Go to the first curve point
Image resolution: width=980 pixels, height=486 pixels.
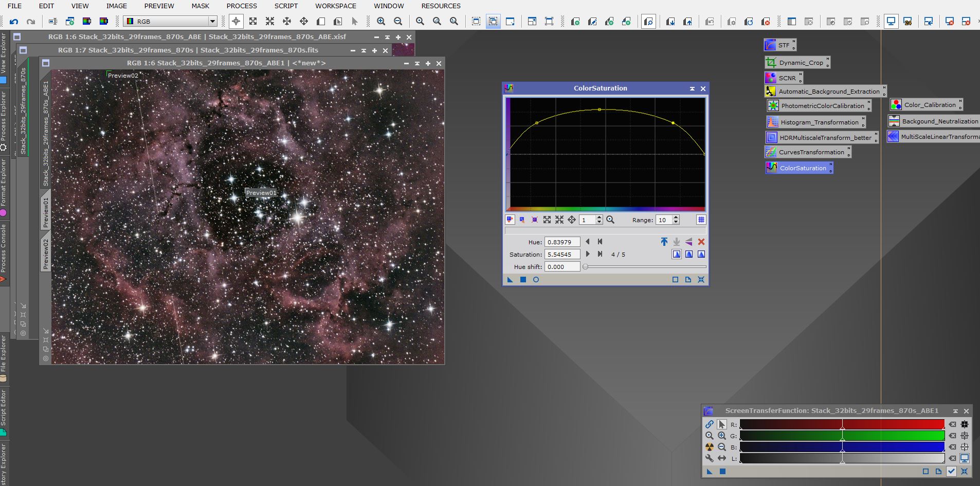(600, 242)
